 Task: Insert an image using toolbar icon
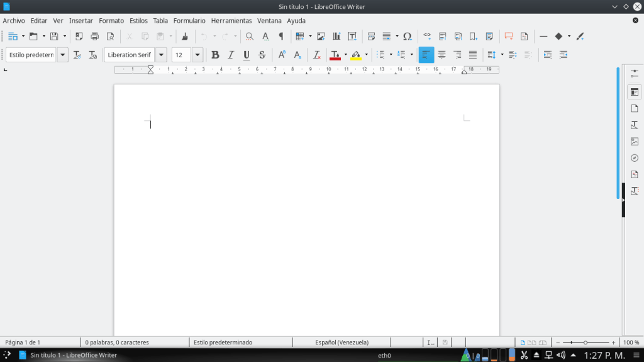click(321, 37)
